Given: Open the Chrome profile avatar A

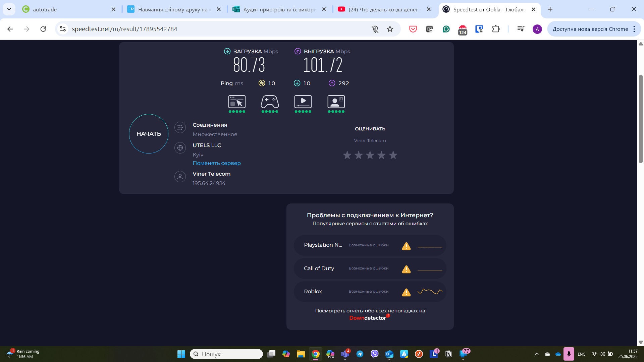Looking at the screenshot, I should click(x=537, y=29).
